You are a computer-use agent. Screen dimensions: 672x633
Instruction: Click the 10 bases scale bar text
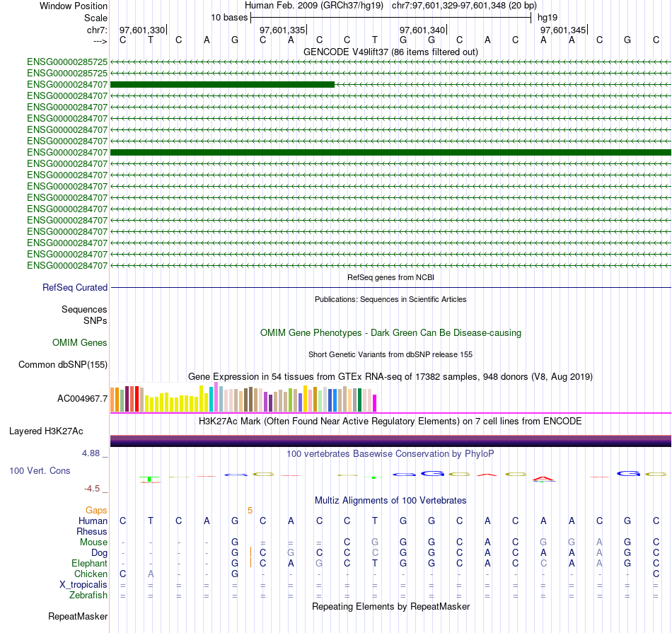[x=229, y=18]
